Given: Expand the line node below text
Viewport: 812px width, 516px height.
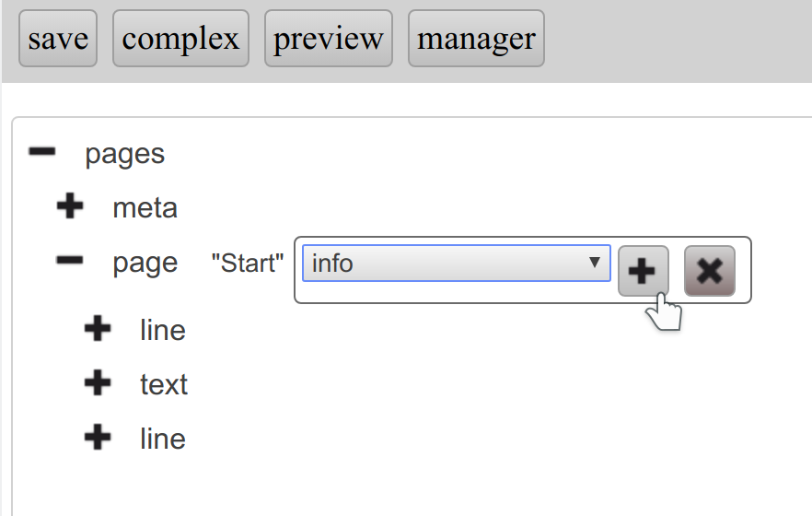Looking at the screenshot, I should [x=98, y=438].
